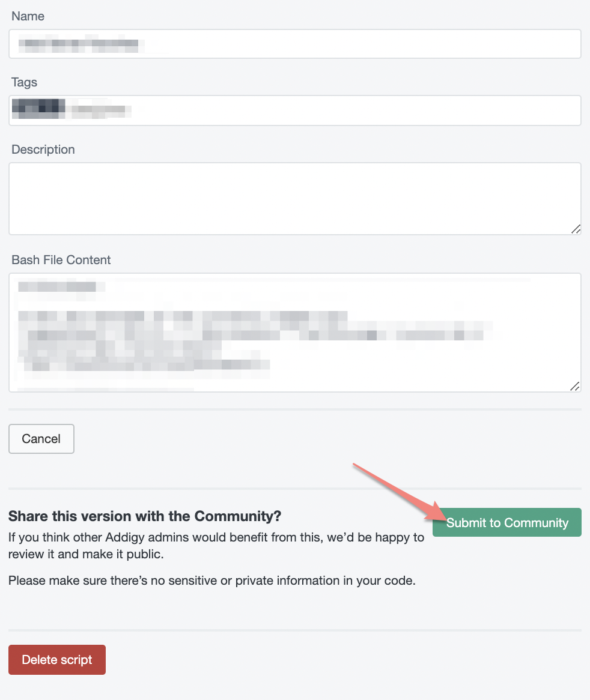The width and height of the screenshot is (590, 700).
Task: Click the sensitive or private information warning text
Action: [211, 581]
